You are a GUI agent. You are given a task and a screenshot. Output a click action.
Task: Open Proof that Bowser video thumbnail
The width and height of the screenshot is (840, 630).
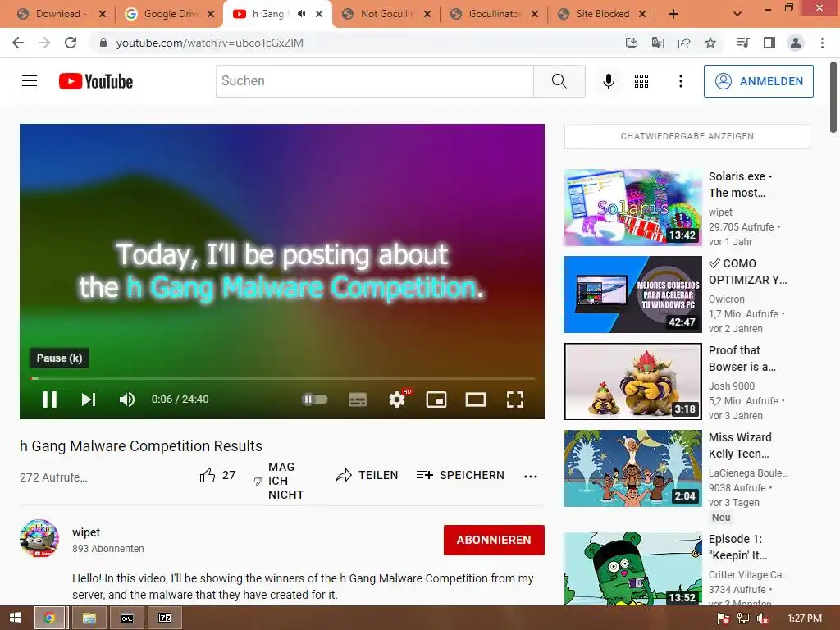pyautogui.click(x=633, y=381)
